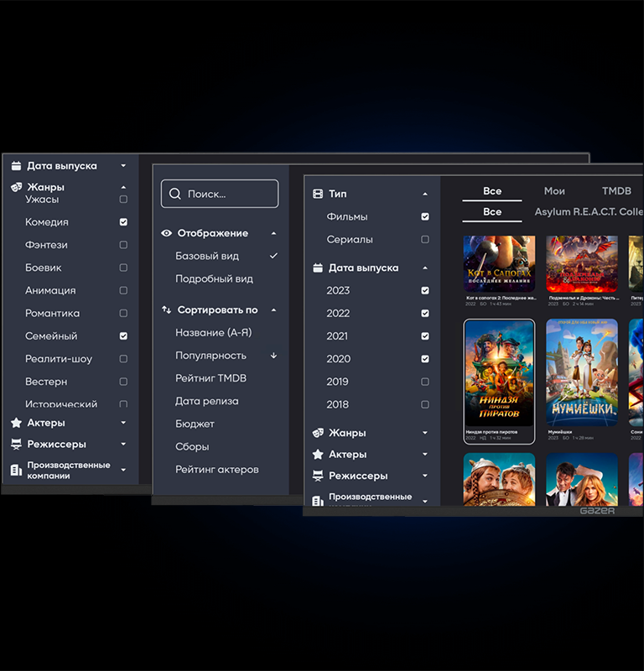This screenshot has height=671, width=644.
Task: Sort by Рейтинг актеров
Action: 217,470
